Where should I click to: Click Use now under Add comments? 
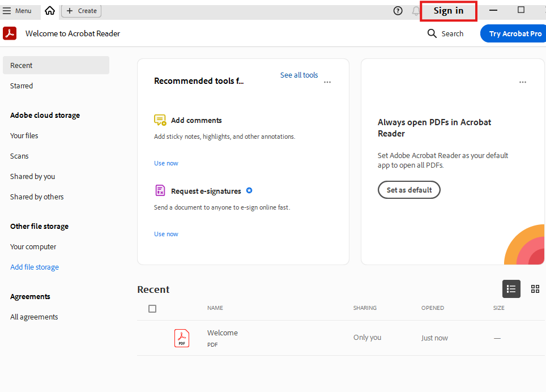pos(166,163)
